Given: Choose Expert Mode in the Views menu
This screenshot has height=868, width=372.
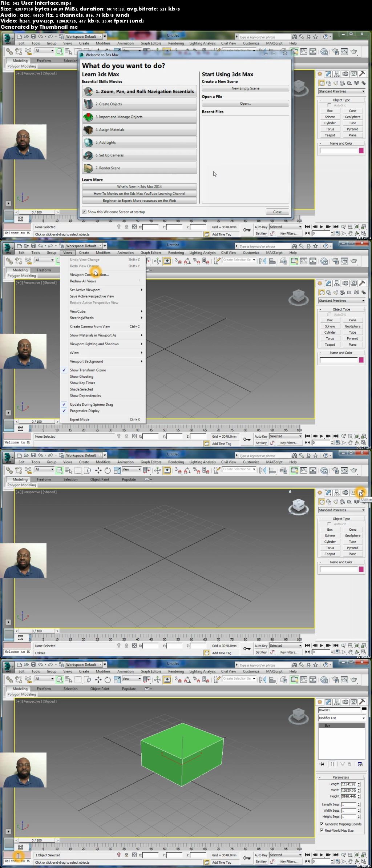Looking at the screenshot, I should click(103, 420).
